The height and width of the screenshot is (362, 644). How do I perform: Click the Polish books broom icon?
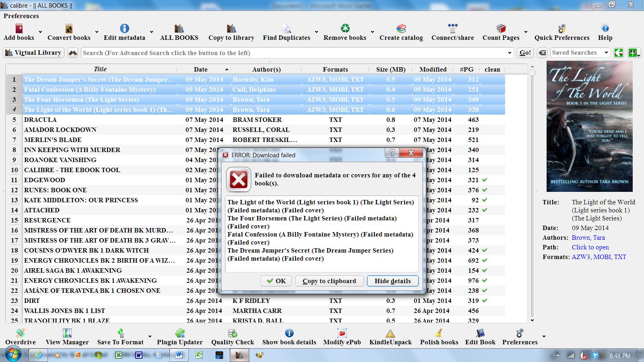pyautogui.click(x=439, y=333)
